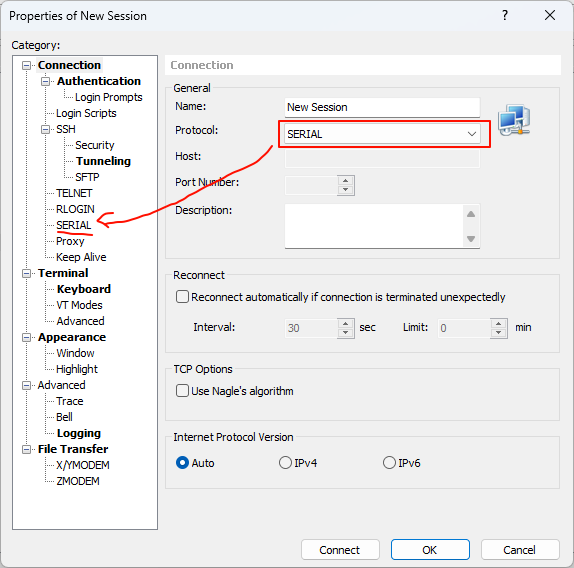Image resolution: width=574 pixels, height=568 pixels.
Task: Select VT Modes tree item
Action: 79,305
